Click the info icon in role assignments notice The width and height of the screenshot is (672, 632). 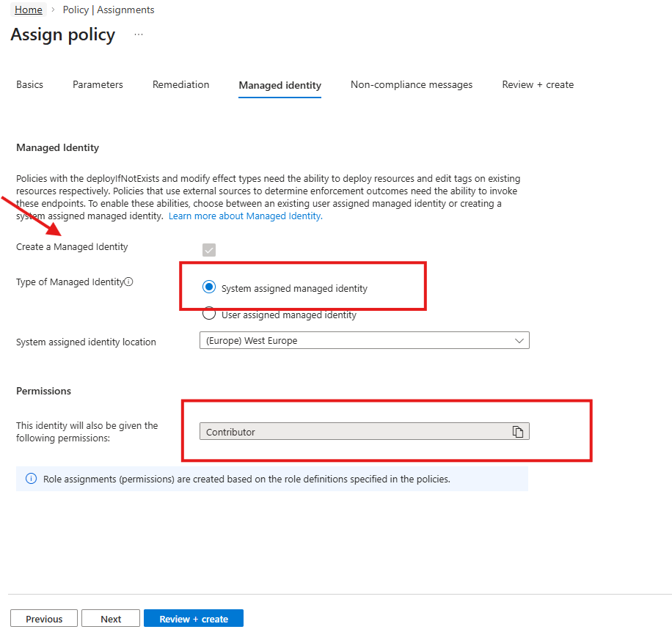point(31,479)
